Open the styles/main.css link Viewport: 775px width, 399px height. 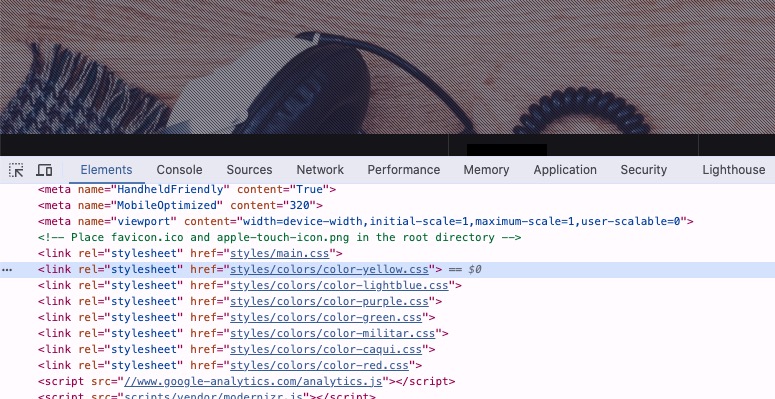pos(280,253)
